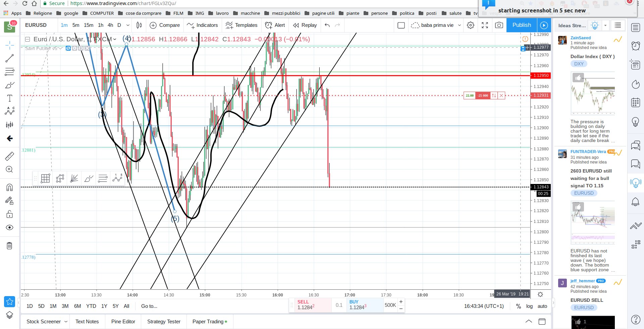Click the Go to... date field
This screenshot has width=644, height=329.
tap(149, 306)
